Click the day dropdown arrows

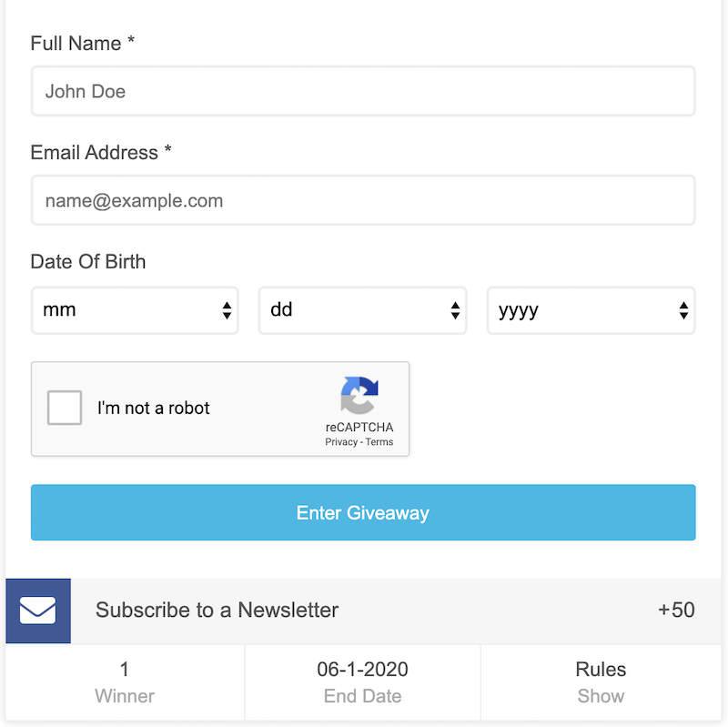(x=455, y=311)
